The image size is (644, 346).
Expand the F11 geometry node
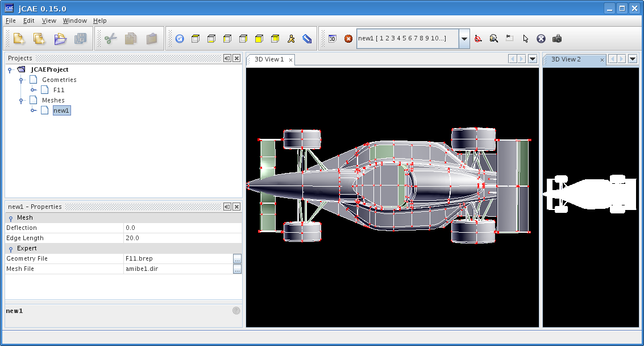click(x=34, y=90)
